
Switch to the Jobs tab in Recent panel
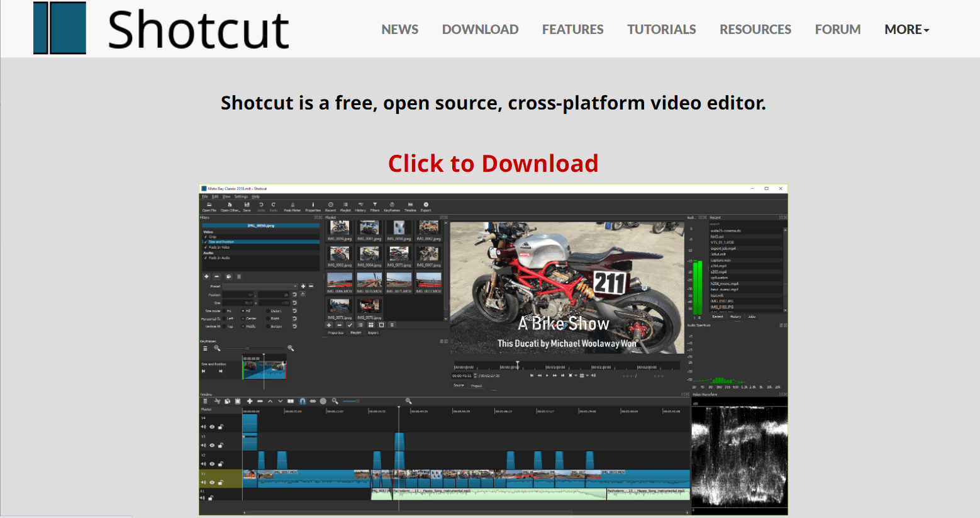(x=752, y=317)
